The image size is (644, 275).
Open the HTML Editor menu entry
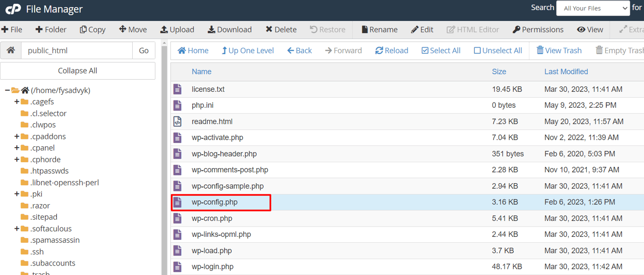[x=473, y=30]
